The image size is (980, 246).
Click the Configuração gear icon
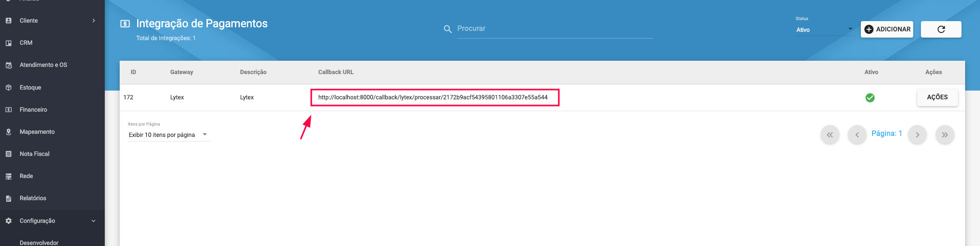(8, 221)
